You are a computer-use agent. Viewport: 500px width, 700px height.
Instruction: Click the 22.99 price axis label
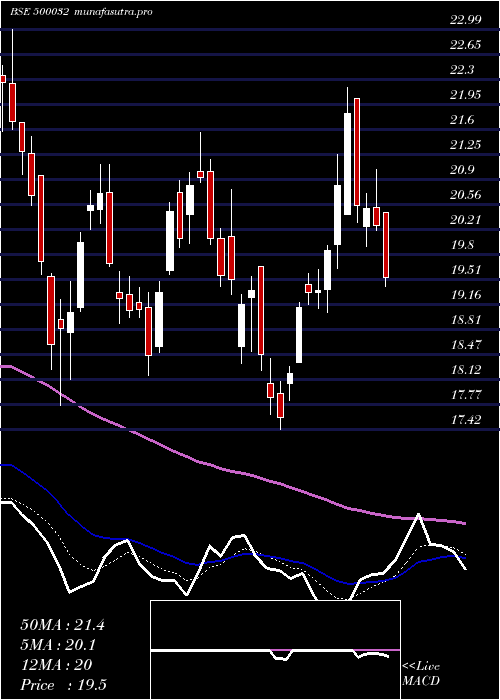click(x=465, y=20)
